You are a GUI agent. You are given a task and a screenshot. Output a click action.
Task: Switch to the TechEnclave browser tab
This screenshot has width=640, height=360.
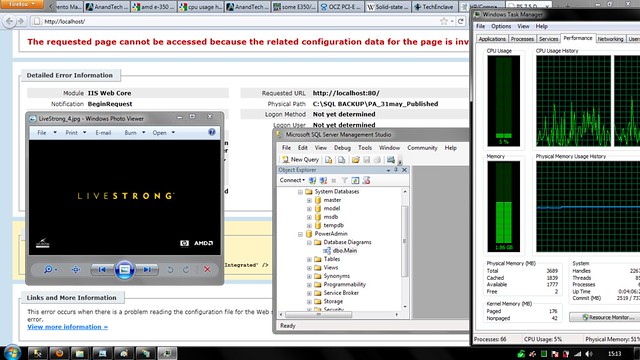point(434,7)
